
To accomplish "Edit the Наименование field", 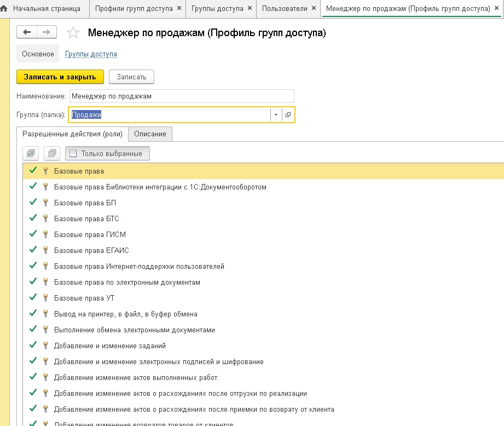I will point(182,96).
